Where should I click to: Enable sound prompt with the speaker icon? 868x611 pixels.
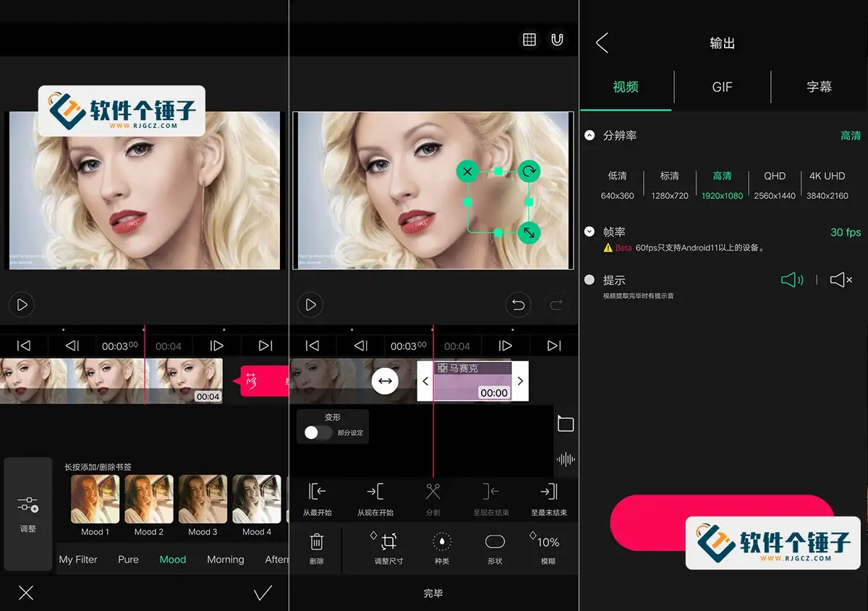792,280
